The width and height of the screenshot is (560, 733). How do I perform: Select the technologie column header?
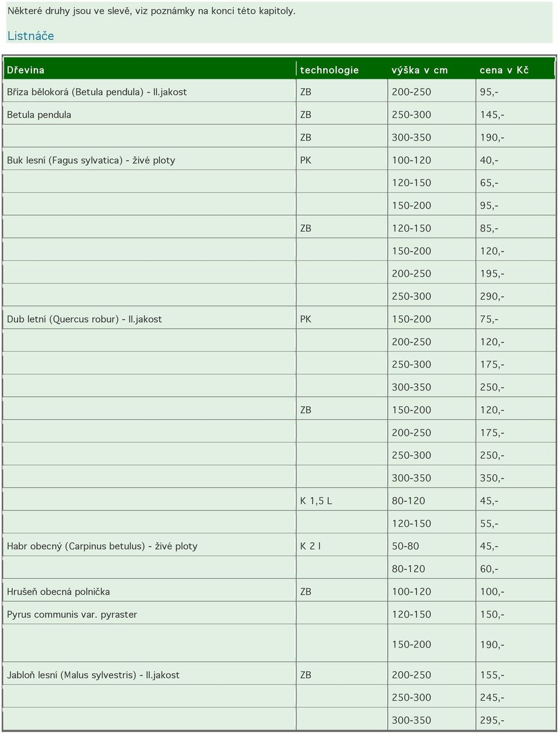342,69
